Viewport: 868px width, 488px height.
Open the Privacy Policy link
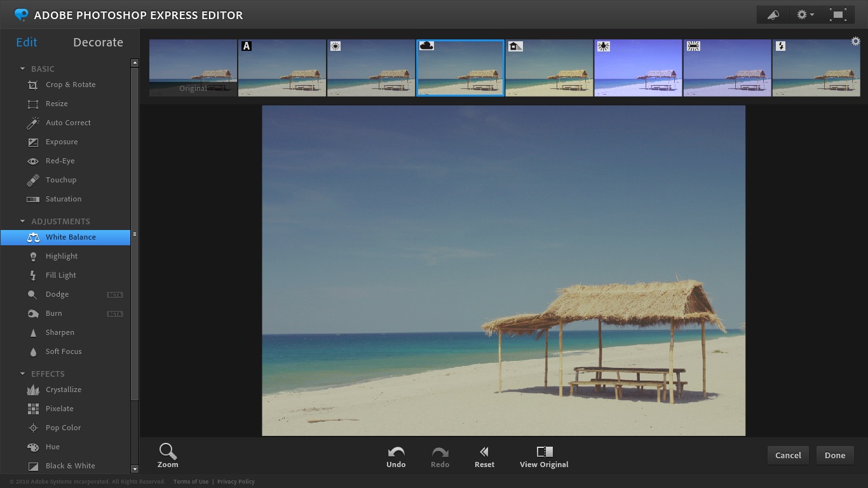coord(236,481)
